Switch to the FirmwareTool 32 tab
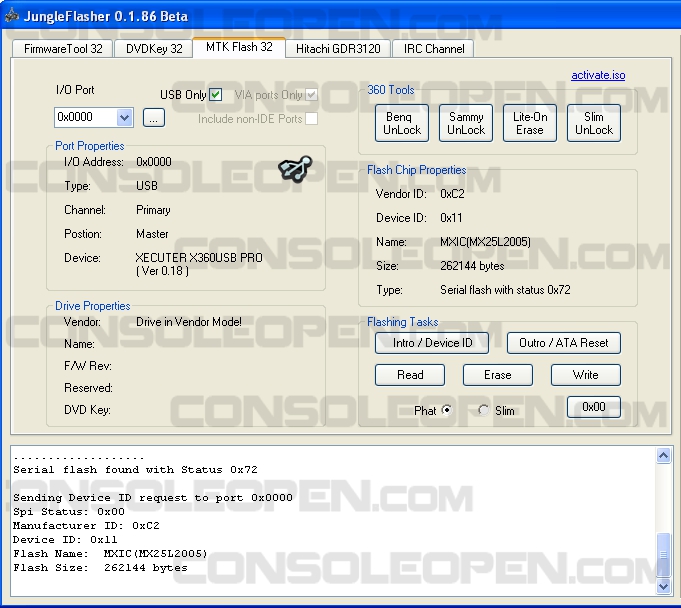681x608 pixels. 63,49
